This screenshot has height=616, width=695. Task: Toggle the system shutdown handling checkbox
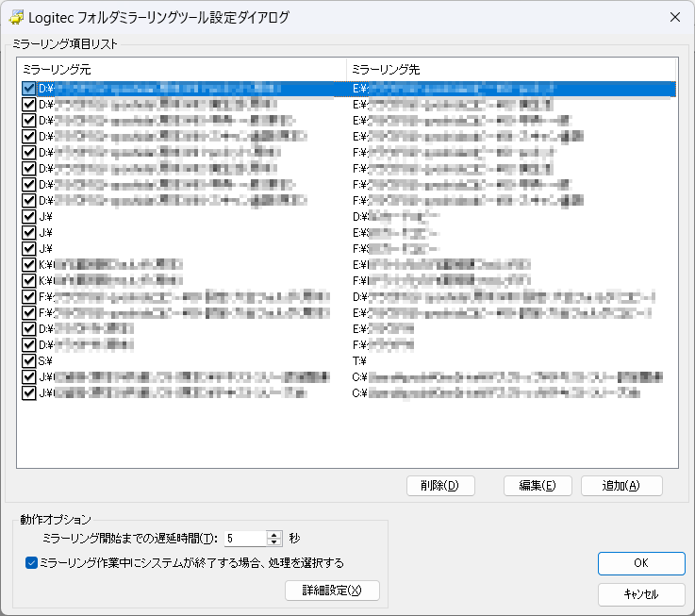coord(32,563)
